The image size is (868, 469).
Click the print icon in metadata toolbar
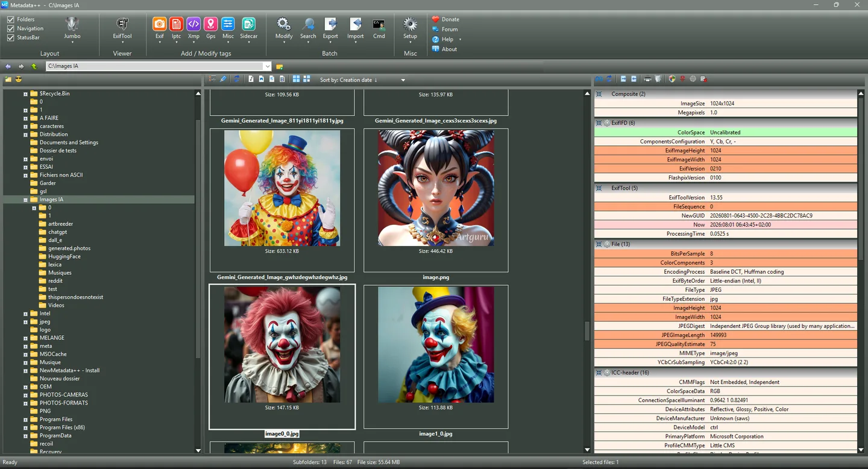647,79
